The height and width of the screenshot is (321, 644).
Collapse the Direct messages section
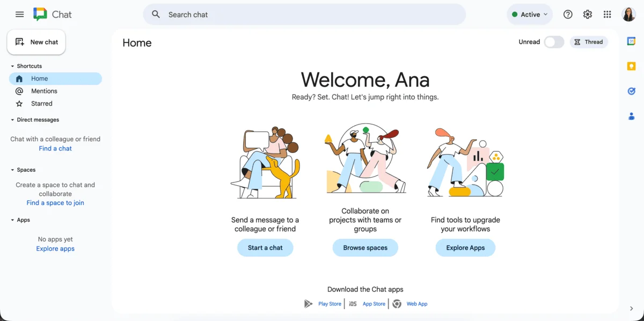tap(13, 120)
